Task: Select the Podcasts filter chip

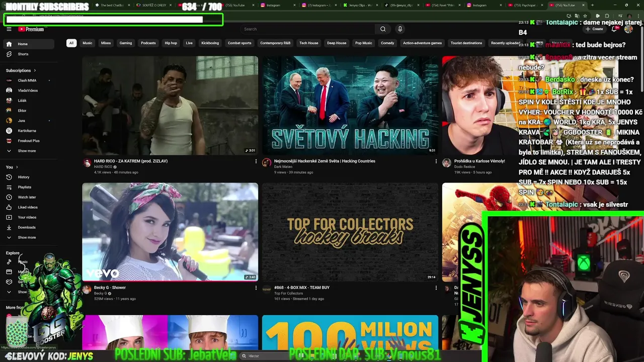Action: coord(148,43)
